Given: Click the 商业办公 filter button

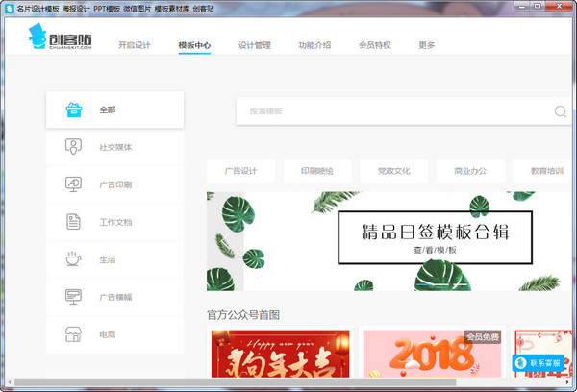Looking at the screenshot, I should tap(470, 171).
